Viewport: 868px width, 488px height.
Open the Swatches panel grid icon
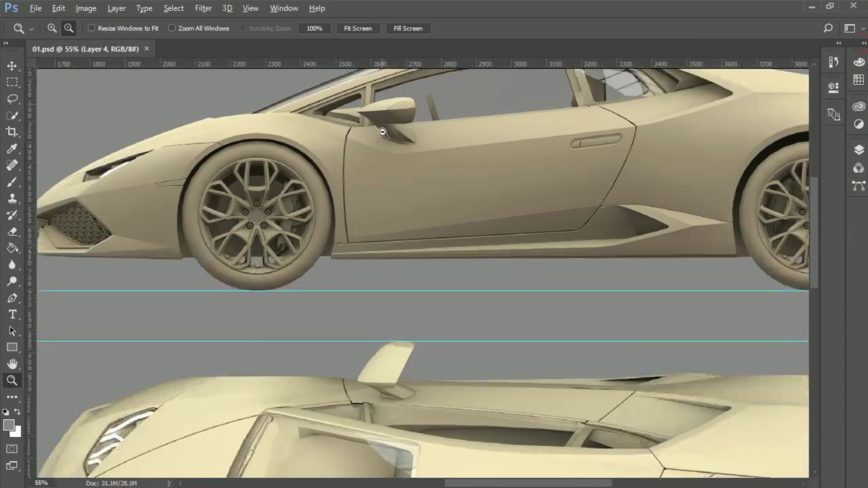tap(859, 80)
